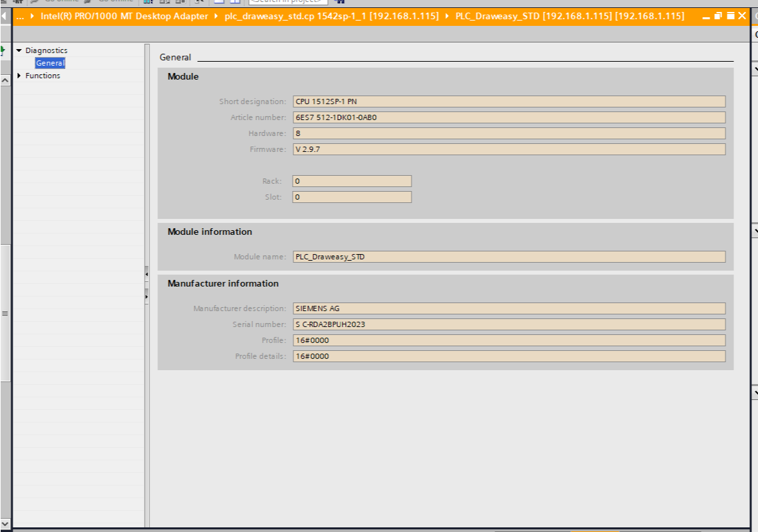Click the 'Profile:' label
The image size is (758, 532).
tap(273, 340)
